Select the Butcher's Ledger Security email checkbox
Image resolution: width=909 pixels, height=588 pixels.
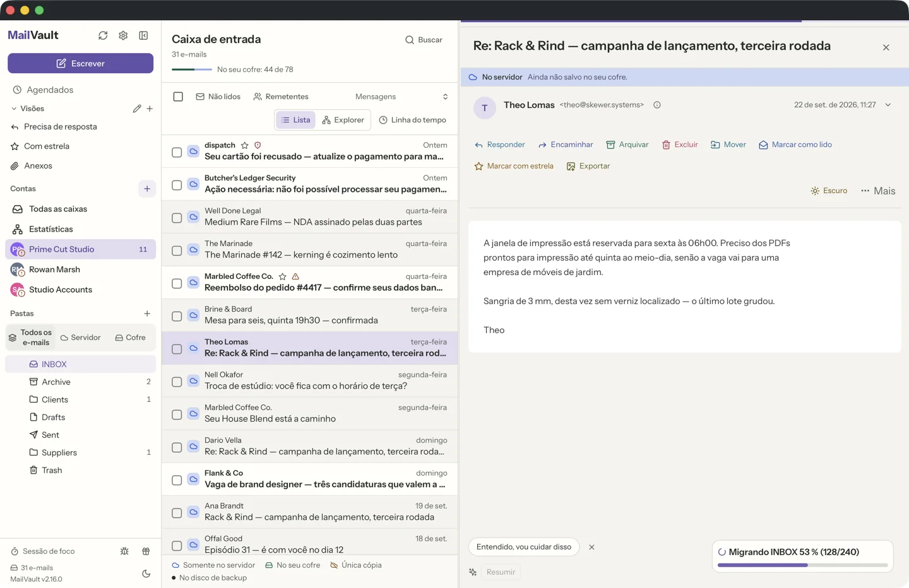tap(177, 185)
